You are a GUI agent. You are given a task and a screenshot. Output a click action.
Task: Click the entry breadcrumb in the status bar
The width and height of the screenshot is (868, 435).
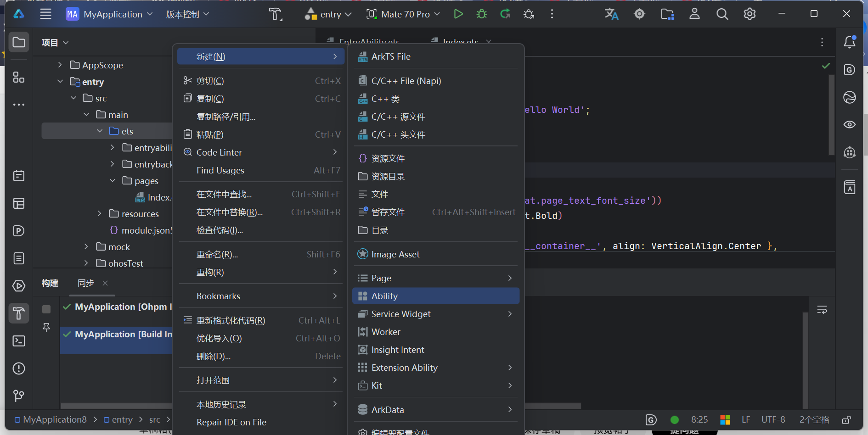122,420
